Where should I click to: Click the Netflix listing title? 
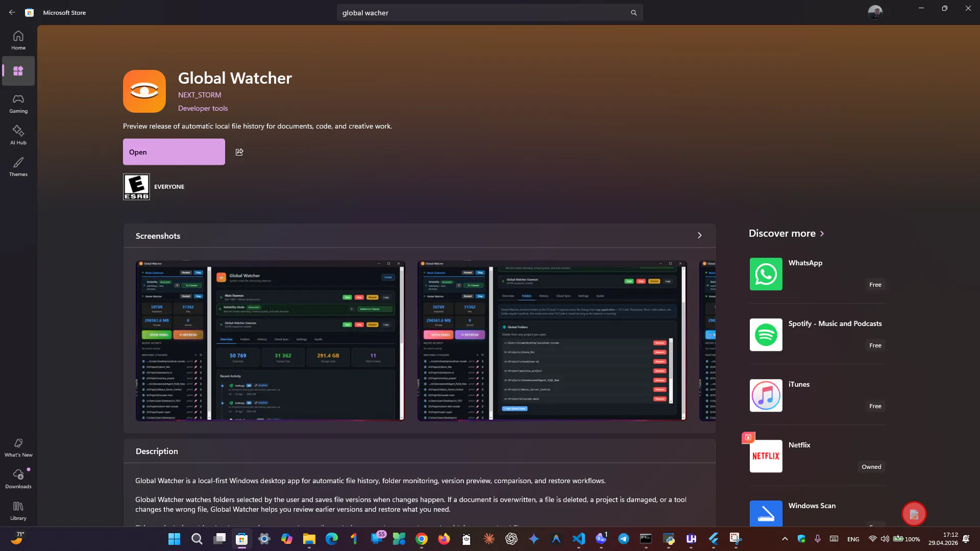[799, 445]
